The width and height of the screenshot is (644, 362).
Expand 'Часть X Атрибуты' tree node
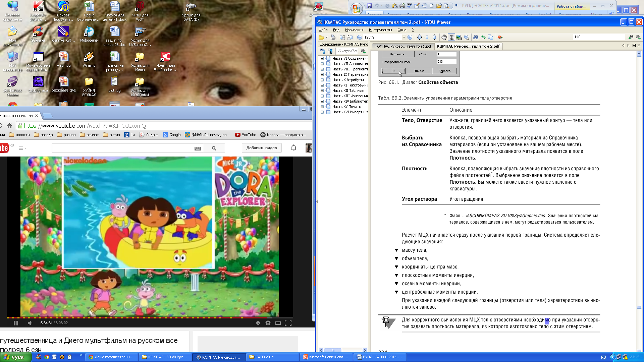click(x=322, y=80)
